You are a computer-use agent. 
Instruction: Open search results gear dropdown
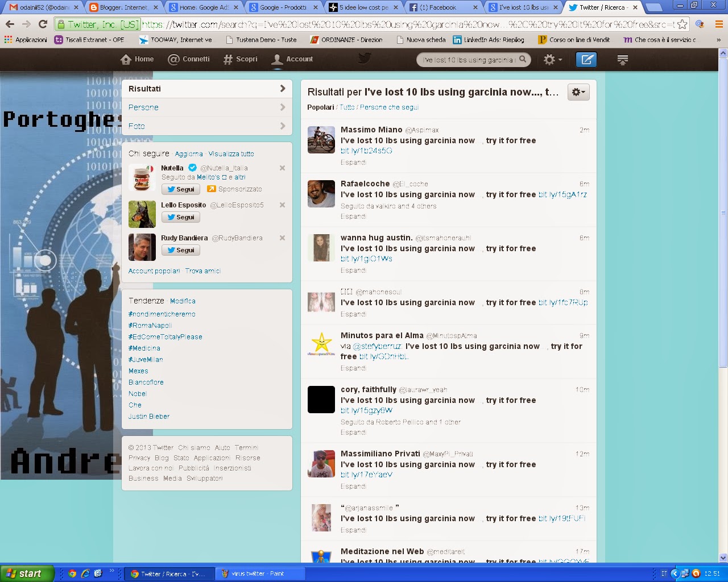tap(578, 92)
